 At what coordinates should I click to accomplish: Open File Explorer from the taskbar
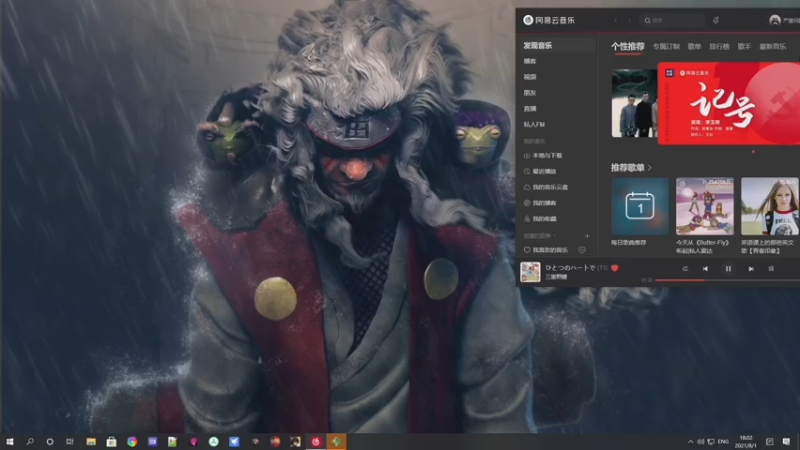tap(91, 441)
